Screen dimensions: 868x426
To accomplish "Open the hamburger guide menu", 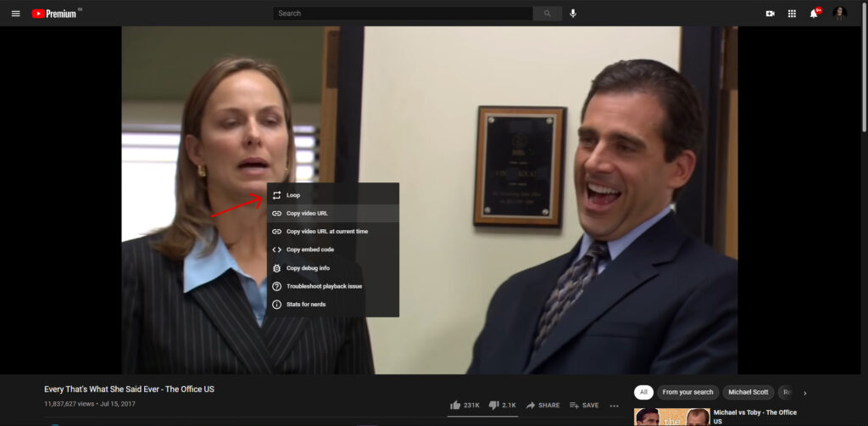I will point(15,14).
